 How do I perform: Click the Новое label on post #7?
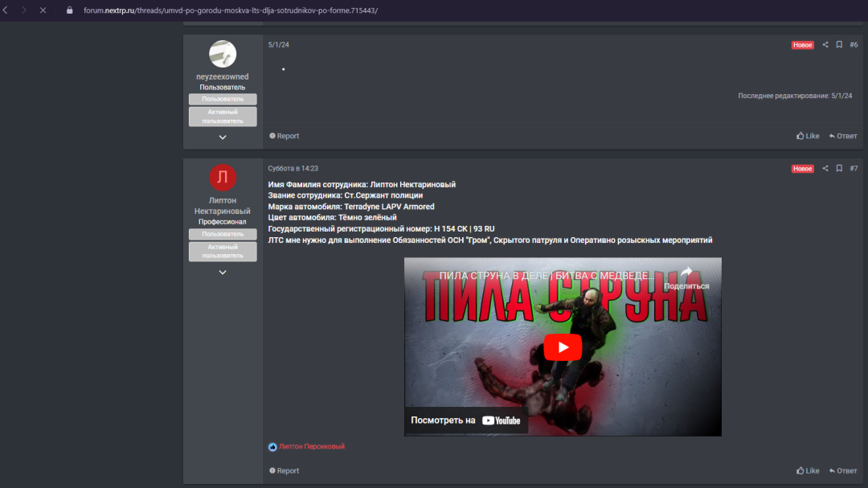803,168
